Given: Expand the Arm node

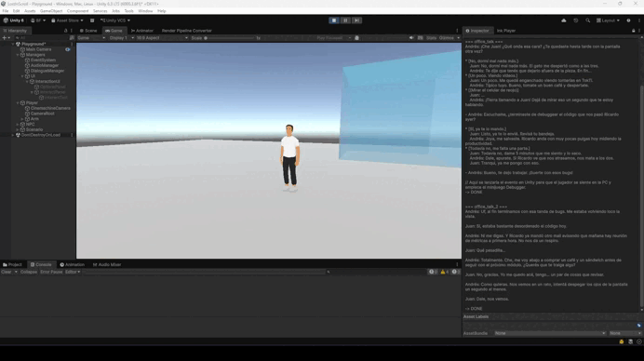Looking at the screenshot, I should [22, 119].
